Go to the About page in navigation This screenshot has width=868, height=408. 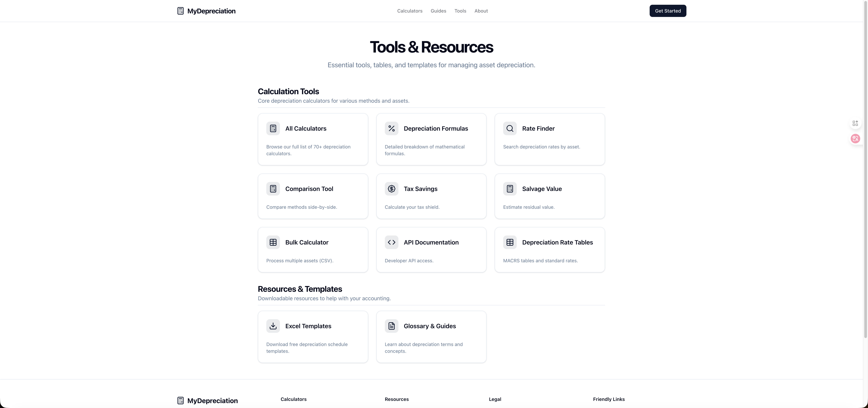[481, 11]
